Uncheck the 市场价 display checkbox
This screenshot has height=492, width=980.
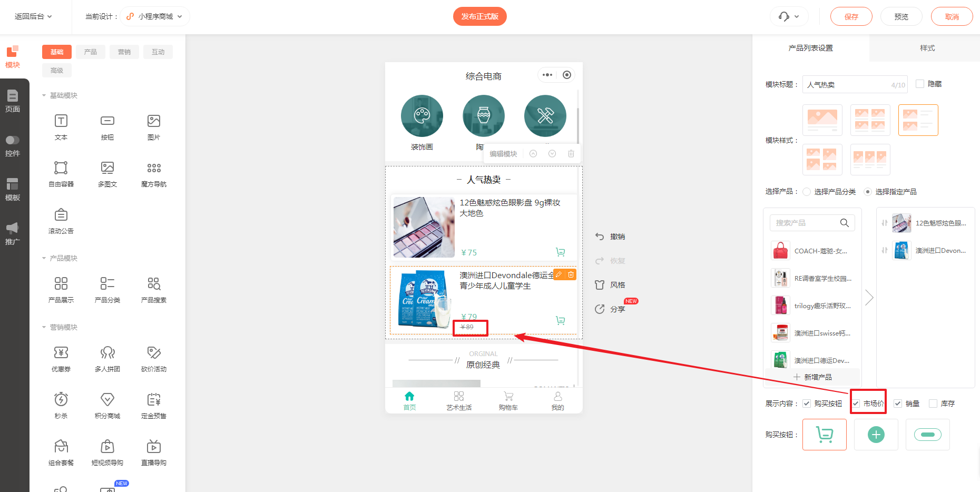coord(856,404)
